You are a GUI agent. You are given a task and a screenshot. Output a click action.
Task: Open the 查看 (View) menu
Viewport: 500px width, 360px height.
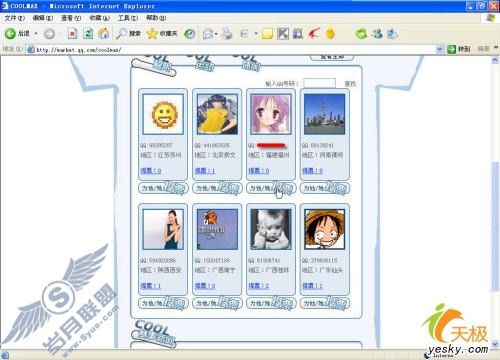71,18
